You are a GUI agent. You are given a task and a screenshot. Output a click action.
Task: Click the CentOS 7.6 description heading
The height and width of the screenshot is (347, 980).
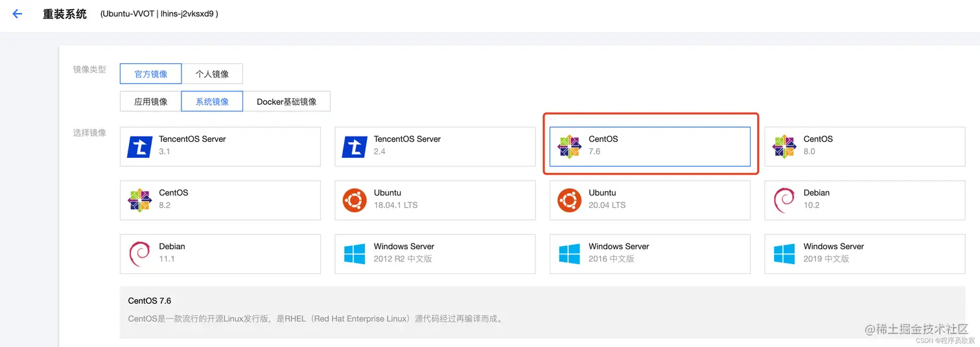pos(150,301)
